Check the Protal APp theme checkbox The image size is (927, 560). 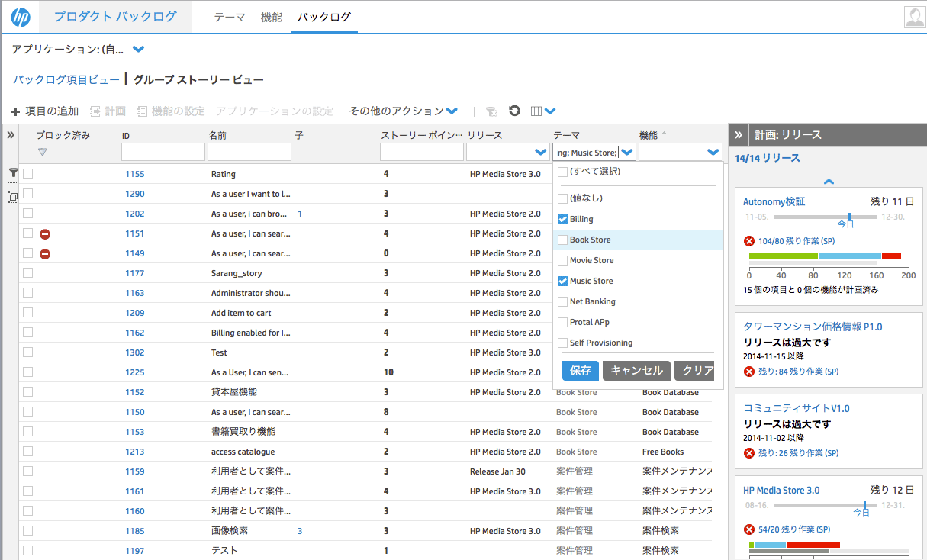(563, 322)
